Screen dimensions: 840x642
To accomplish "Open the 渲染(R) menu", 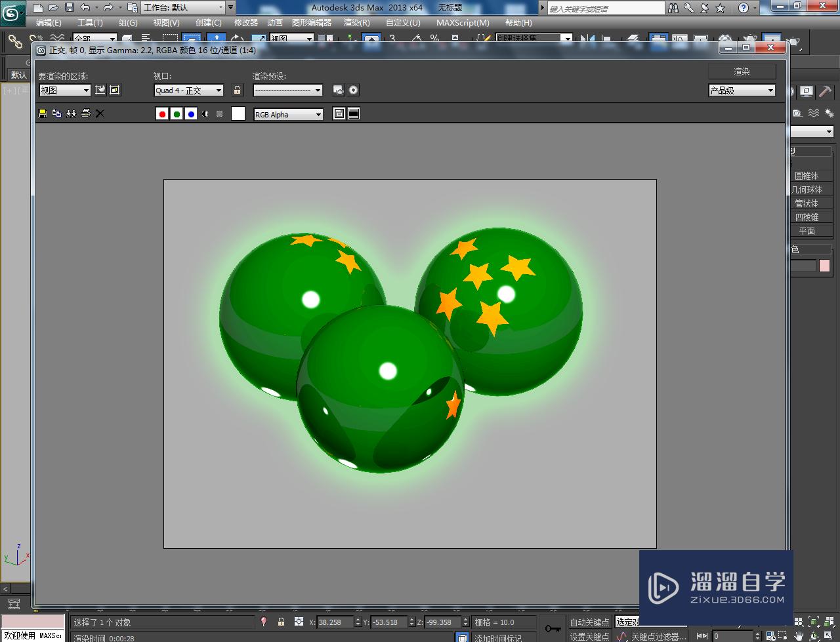I will 356,23.
